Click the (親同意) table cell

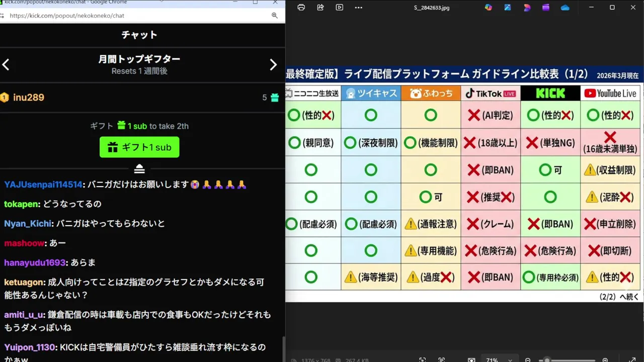click(313, 143)
